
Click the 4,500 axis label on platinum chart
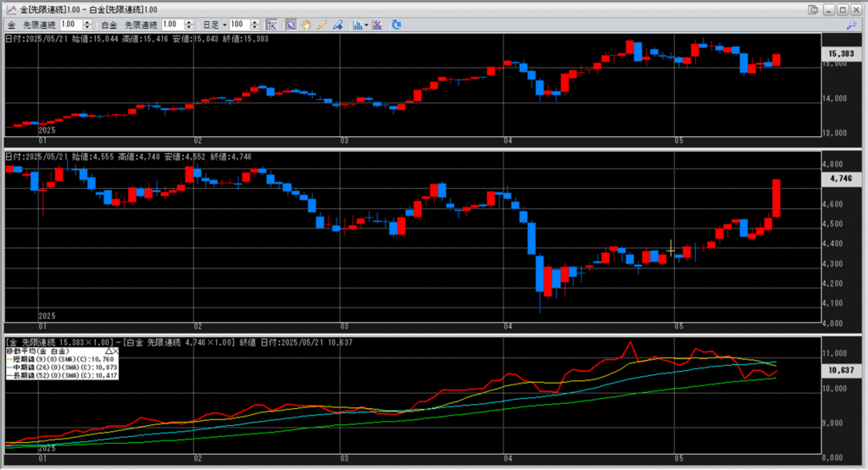click(x=832, y=224)
